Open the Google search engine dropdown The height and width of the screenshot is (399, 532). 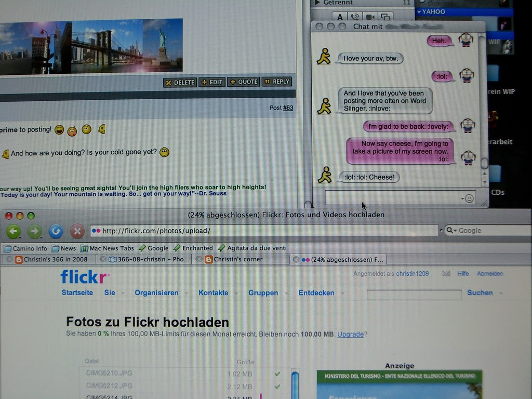point(451,230)
